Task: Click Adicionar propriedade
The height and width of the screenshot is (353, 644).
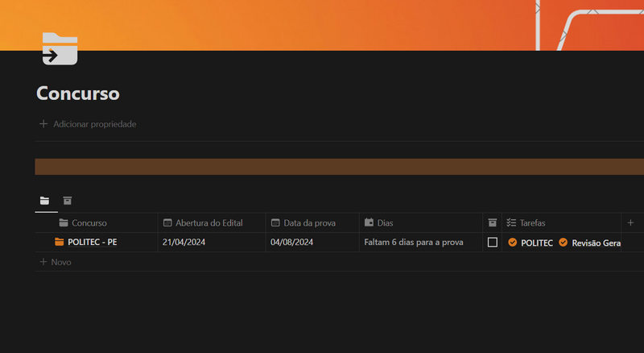Action: click(x=94, y=124)
